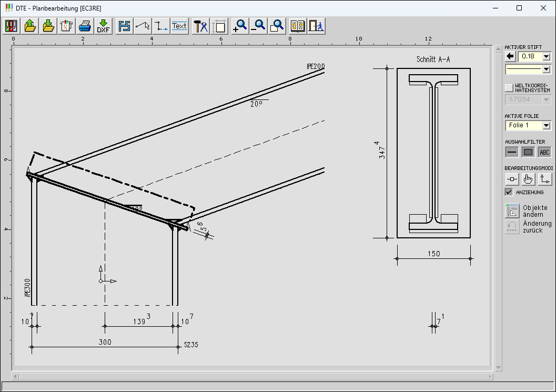Open the help book icon

point(298,26)
